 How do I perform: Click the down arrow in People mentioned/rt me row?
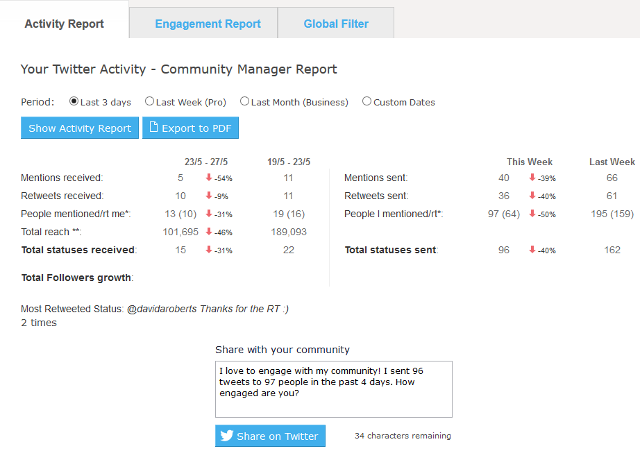click(x=209, y=213)
